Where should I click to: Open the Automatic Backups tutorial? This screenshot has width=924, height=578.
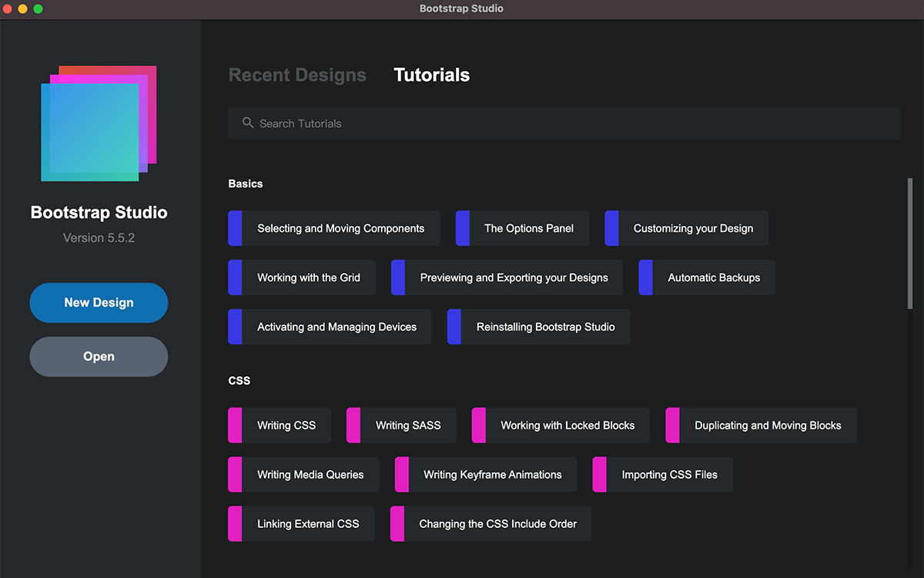pyautogui.click(x=707, y=277)
